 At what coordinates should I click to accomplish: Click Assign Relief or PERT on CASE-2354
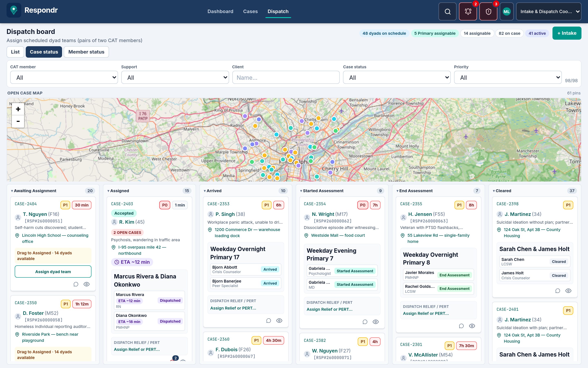click(330, 309)
